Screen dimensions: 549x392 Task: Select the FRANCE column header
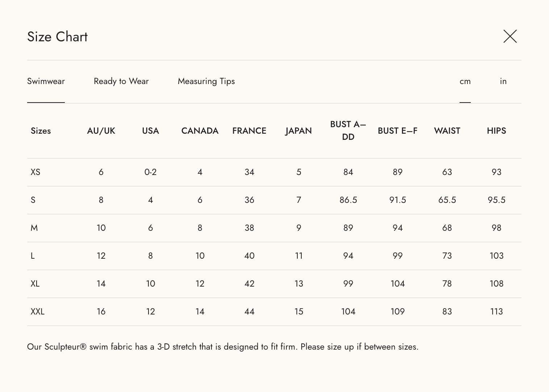[249, 131]
